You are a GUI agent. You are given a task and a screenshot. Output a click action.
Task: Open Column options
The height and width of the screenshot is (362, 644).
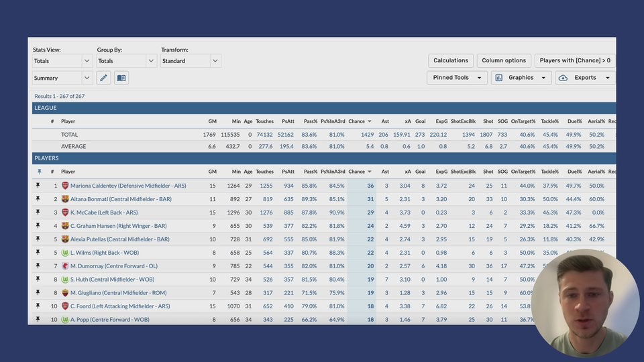point(504,61)
